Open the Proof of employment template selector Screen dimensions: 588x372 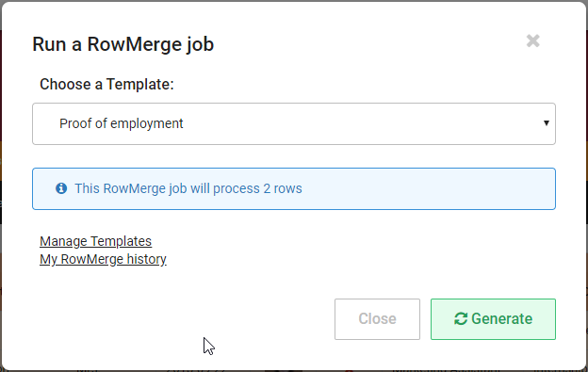tap(294, 123)
